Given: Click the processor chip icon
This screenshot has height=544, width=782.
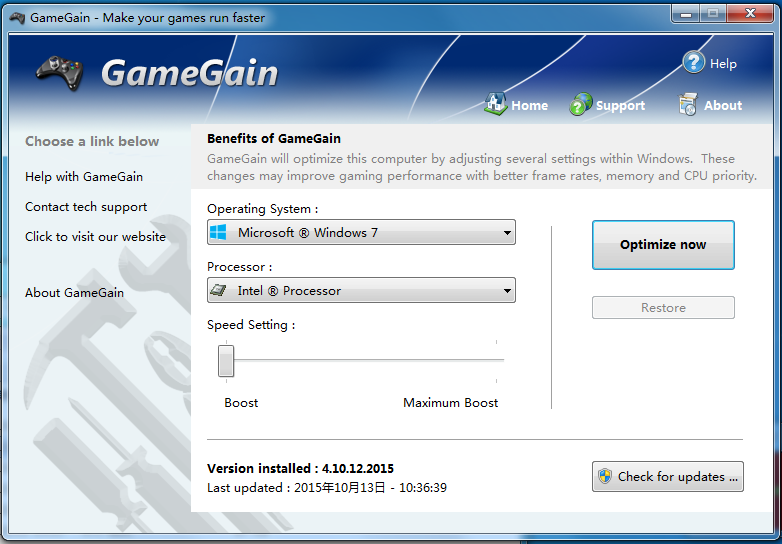Looking at the screenshot, I should point(218,290).
